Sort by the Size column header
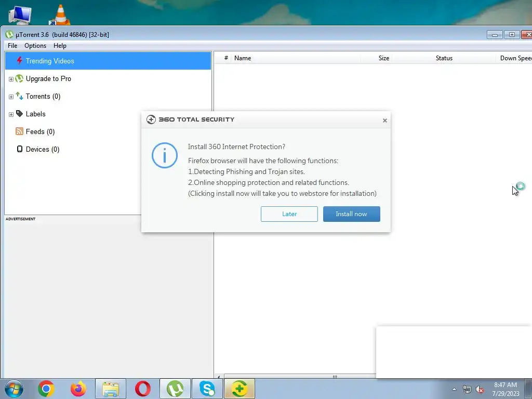This screenshot has height=399, width=532. coord(377,58)
